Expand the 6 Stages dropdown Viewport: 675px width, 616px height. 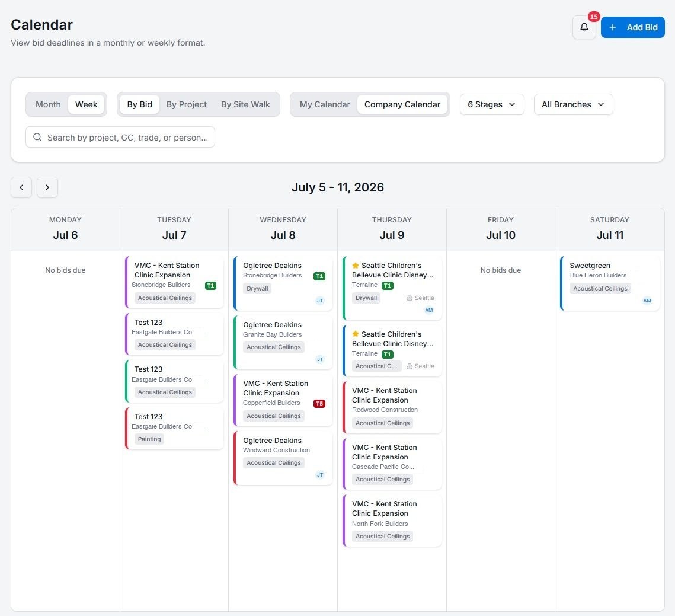point(492,104)
